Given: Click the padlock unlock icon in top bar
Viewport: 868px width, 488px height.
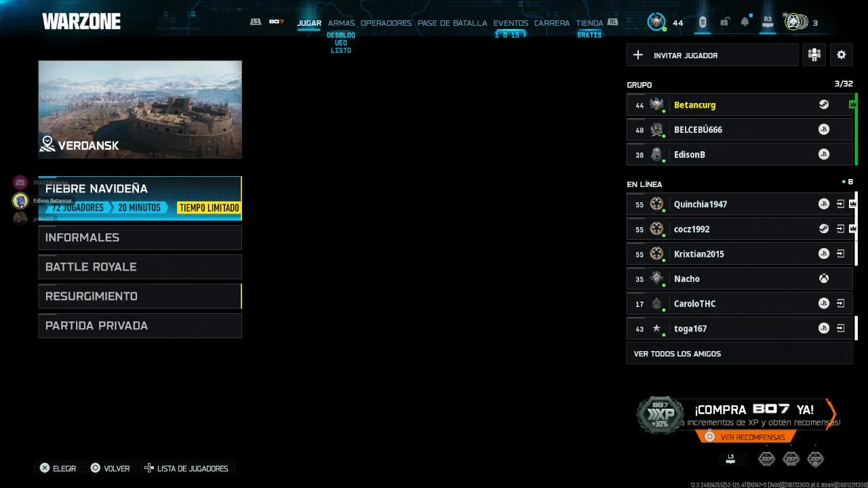Looking at the screenshot, I should 724,22.
